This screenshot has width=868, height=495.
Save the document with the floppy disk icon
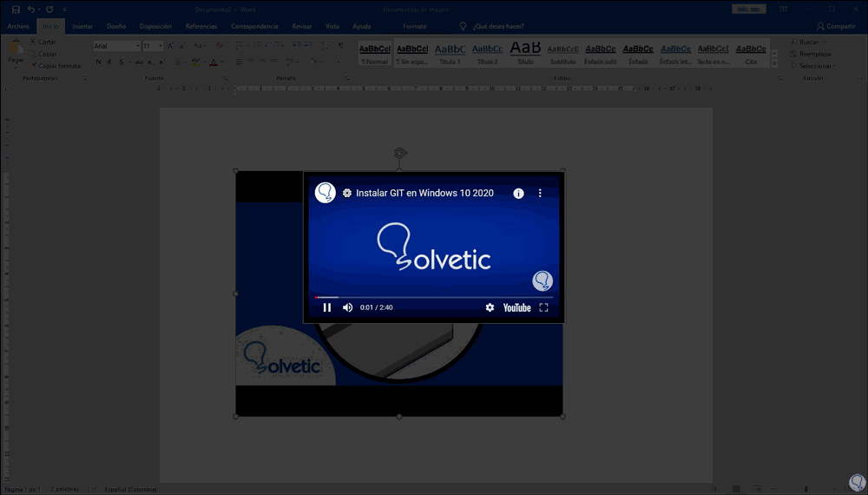[x=16, y=10]
